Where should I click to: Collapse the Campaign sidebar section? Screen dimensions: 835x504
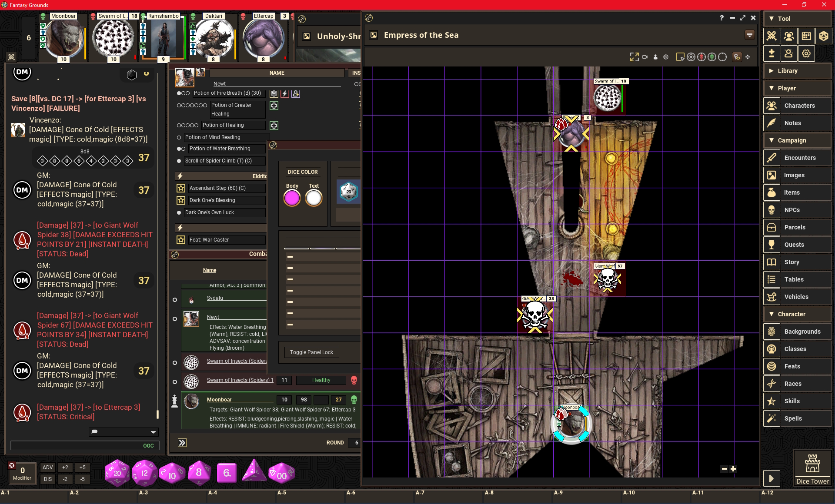pos(798,140)
